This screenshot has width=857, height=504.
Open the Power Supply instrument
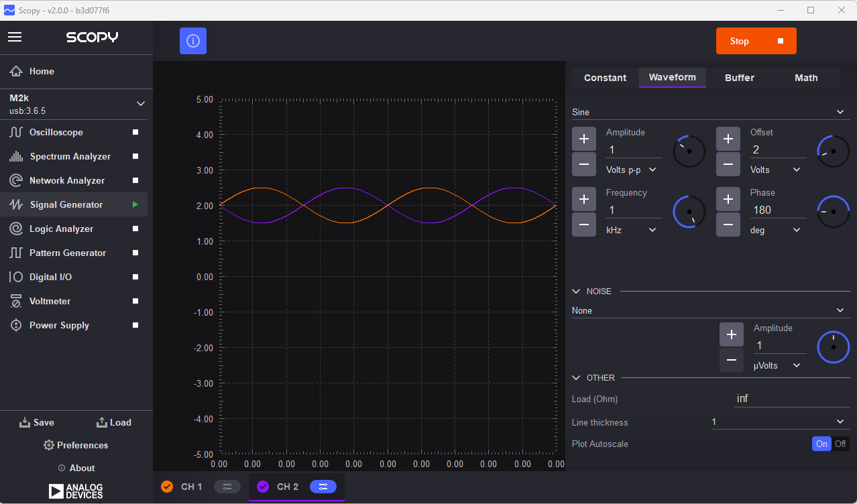point(74,325)
